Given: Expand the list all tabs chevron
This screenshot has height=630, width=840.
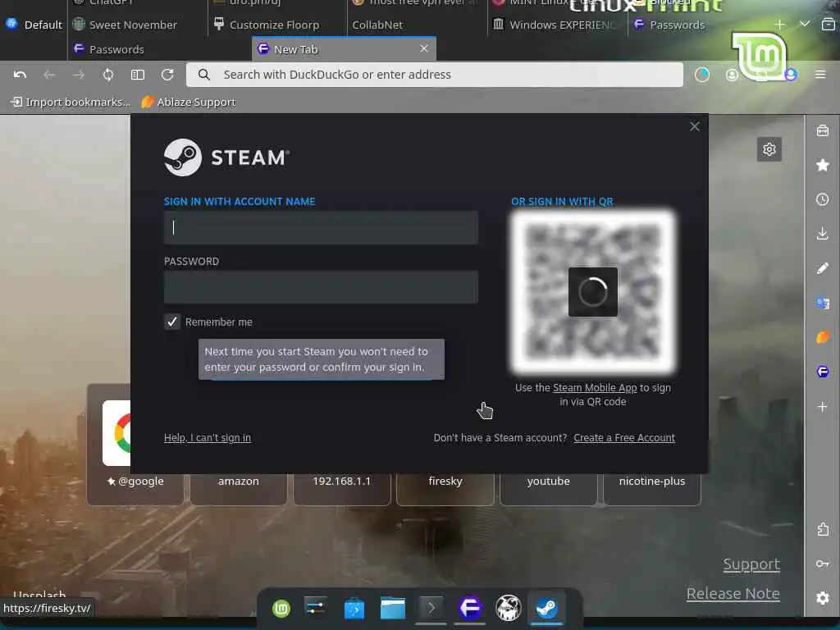Looking at the screenshot, I should coord(804,24).
